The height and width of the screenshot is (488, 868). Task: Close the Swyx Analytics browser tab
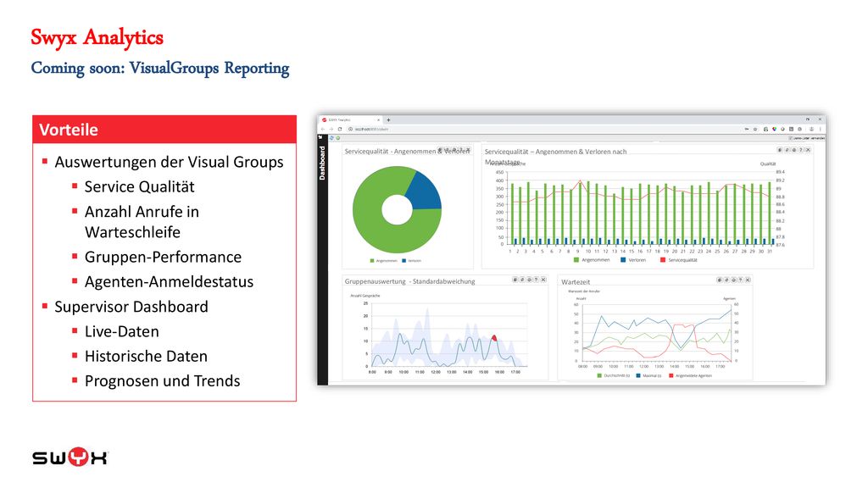379,119
